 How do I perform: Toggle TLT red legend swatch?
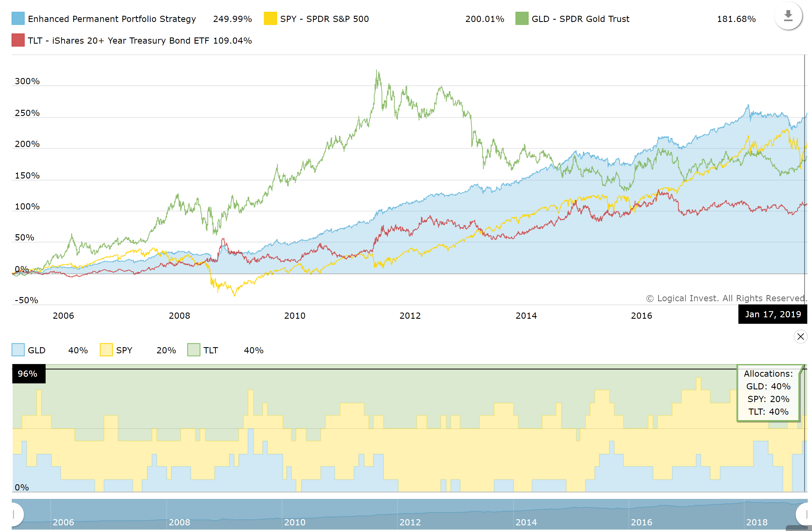tap(18, 40)
